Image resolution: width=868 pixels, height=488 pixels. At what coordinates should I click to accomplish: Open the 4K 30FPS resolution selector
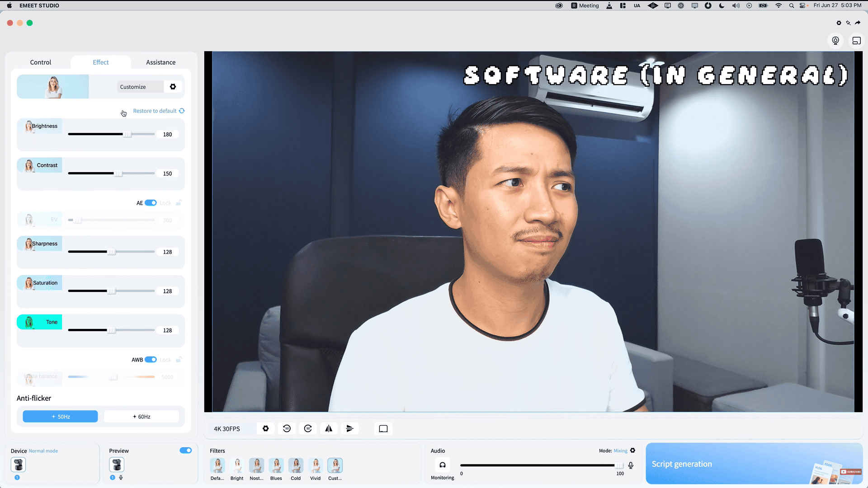(x=227, y=429)
